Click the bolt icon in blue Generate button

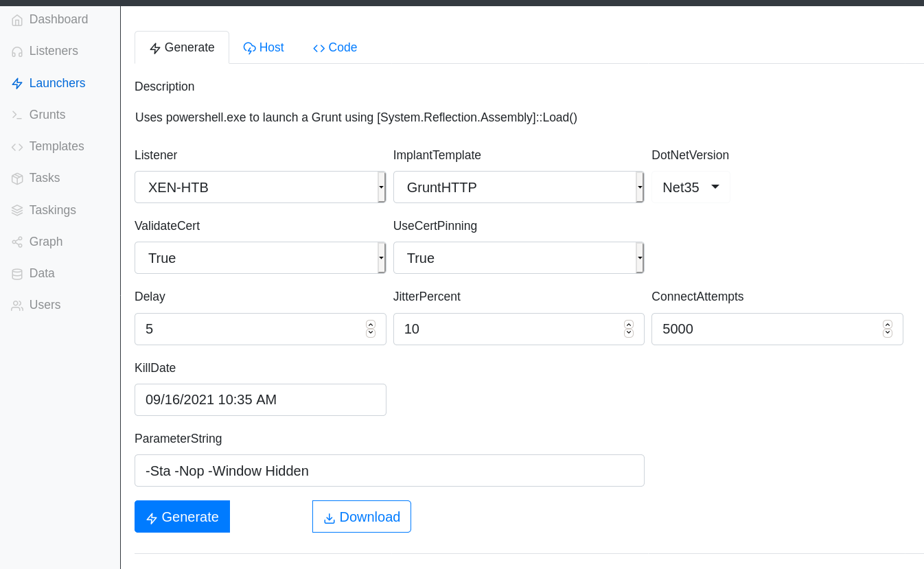point(152,518)
